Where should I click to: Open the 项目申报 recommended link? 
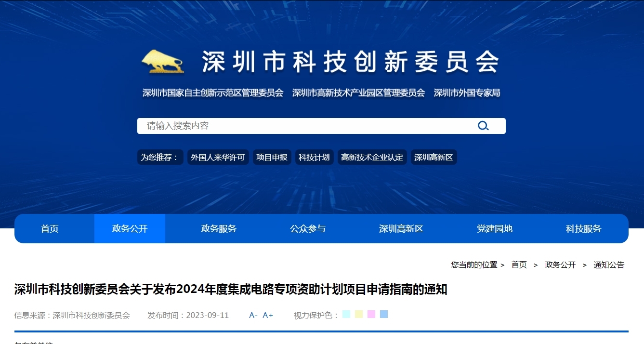(x=272, y=157)
